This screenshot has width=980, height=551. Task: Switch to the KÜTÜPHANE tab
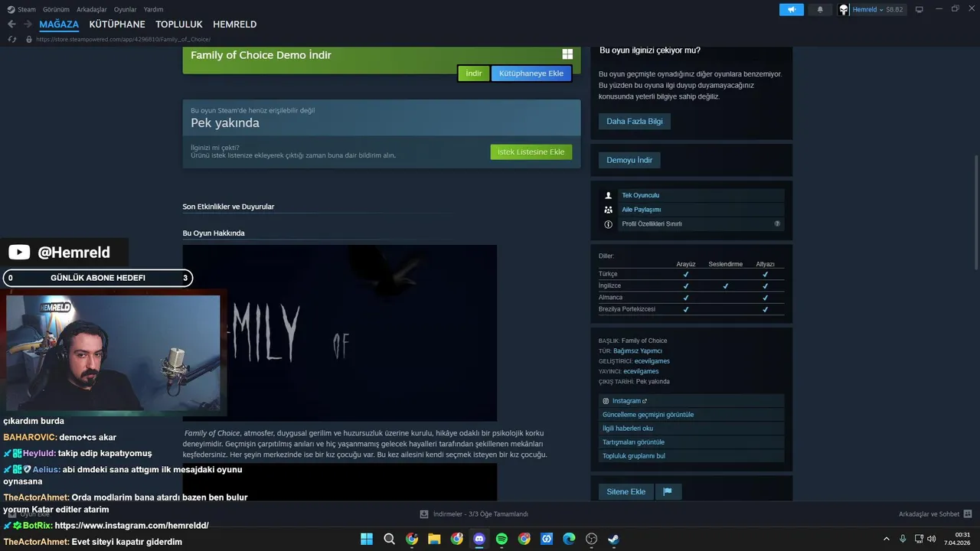click(117, 24)
